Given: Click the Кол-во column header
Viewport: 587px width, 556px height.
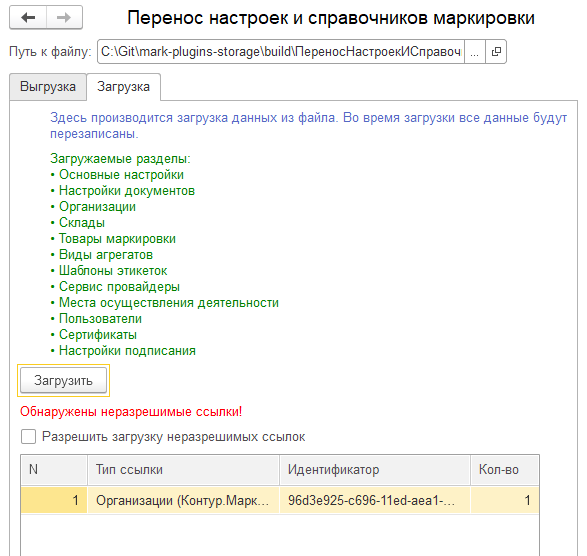Looking at the screenshot, I should 505,470.
